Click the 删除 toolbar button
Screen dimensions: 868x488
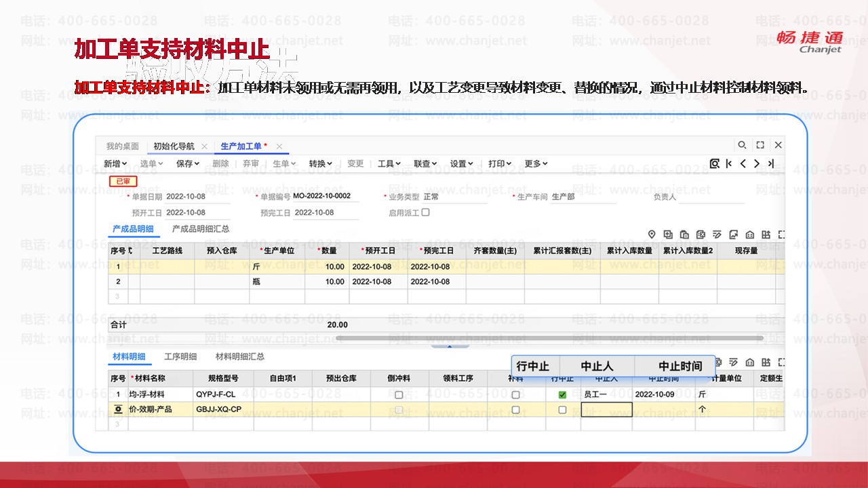pyautogui.click(x=220, y=163)
